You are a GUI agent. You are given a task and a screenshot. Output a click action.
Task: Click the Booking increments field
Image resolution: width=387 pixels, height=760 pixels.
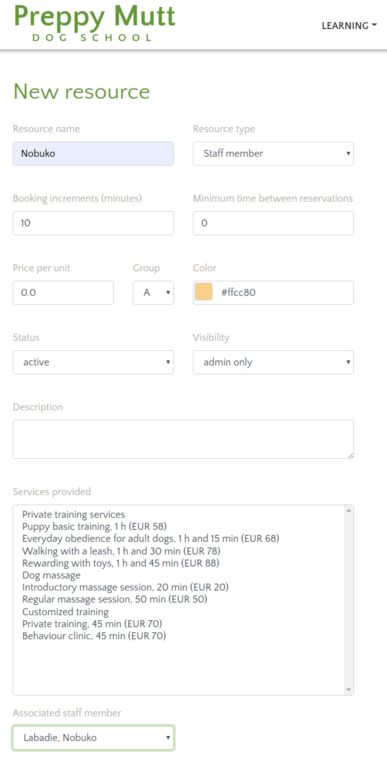[93, 223]
